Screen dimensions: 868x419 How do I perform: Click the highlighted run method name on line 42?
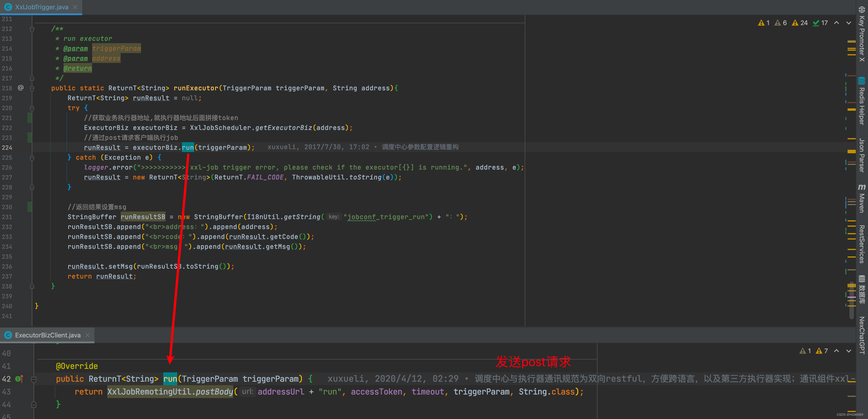click(170, 379)
